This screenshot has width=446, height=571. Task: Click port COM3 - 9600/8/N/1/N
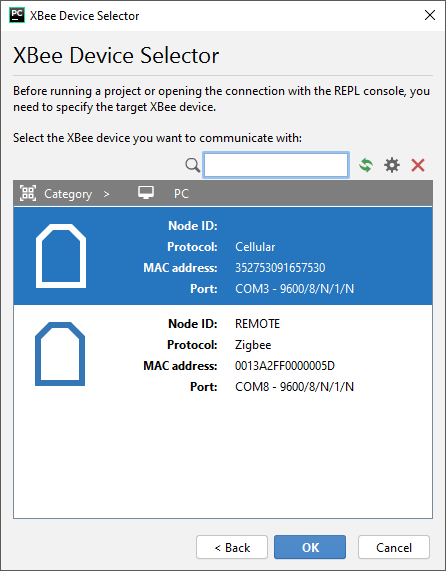295,289
